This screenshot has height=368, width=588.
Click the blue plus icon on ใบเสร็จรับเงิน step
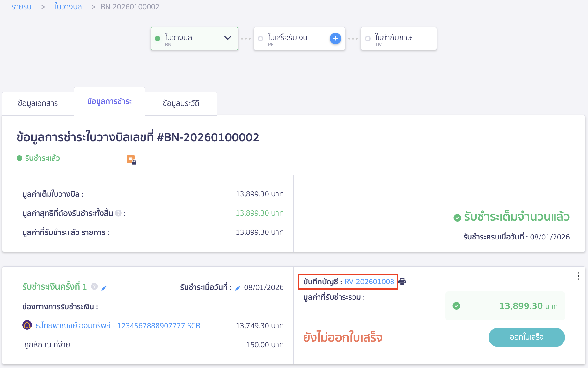point(335,39)
